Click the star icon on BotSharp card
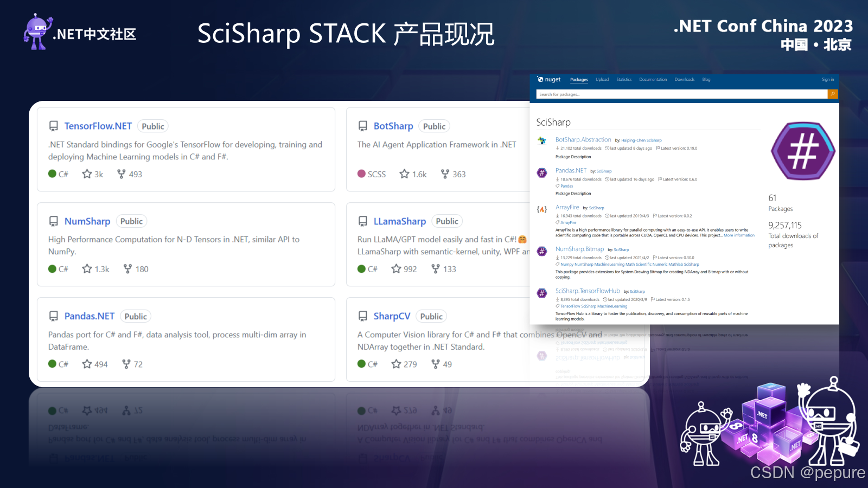Screen dimensions: 868x488 (x=404, y=174)
